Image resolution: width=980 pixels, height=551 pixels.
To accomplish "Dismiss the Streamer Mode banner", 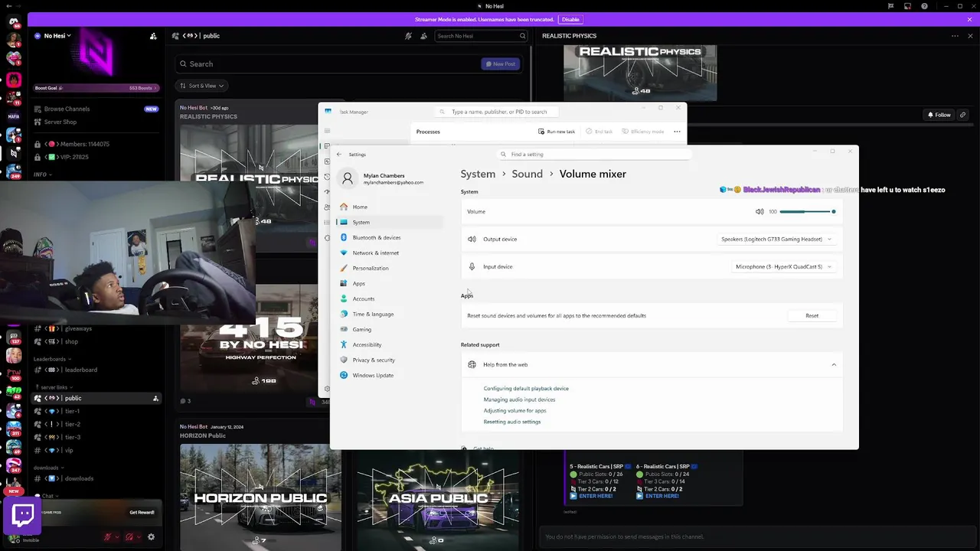I will (971, 19).
